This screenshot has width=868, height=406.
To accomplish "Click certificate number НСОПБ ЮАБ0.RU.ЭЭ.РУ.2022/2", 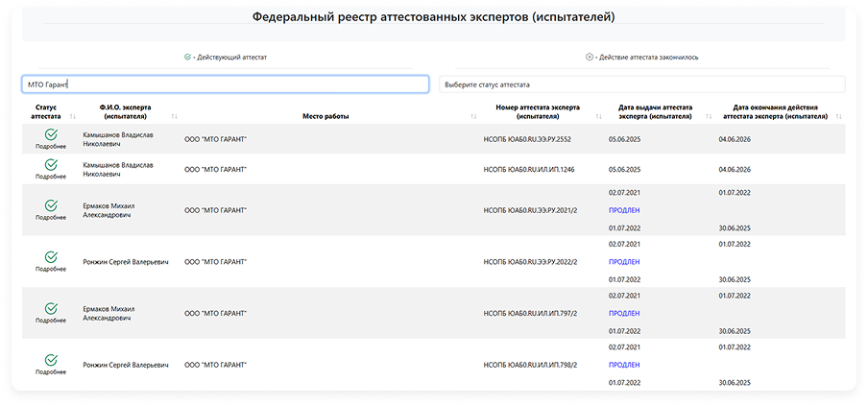I will tap(530, 262).
